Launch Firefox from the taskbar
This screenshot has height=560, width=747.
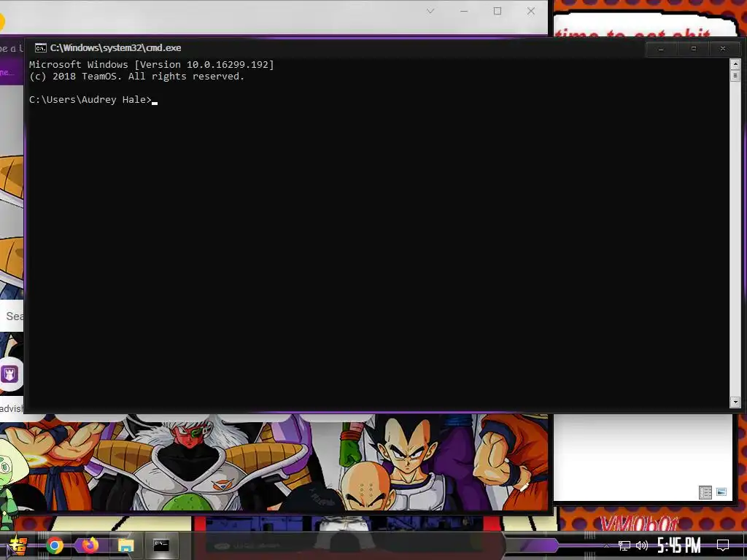[x=90, y=545]
